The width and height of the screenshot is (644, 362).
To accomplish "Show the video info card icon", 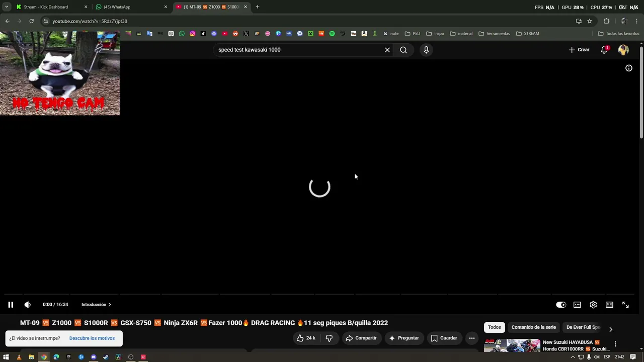I will point(629,68).
